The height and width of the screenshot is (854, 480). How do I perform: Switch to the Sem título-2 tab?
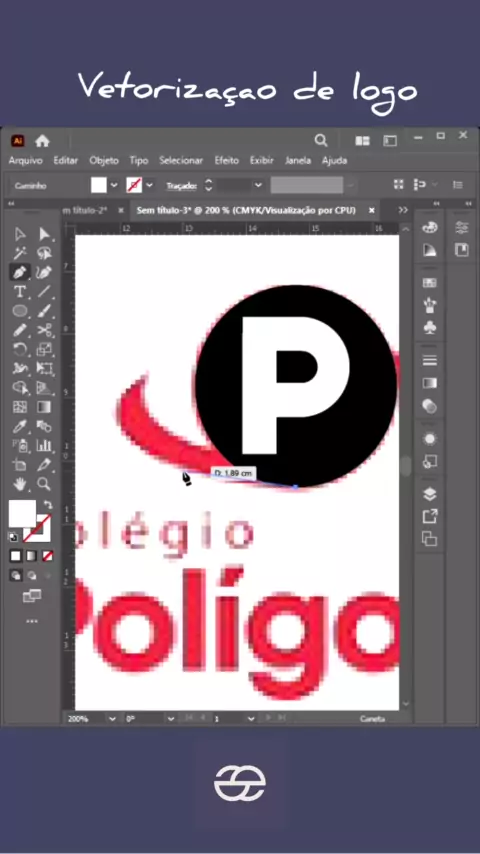(86, 210)
